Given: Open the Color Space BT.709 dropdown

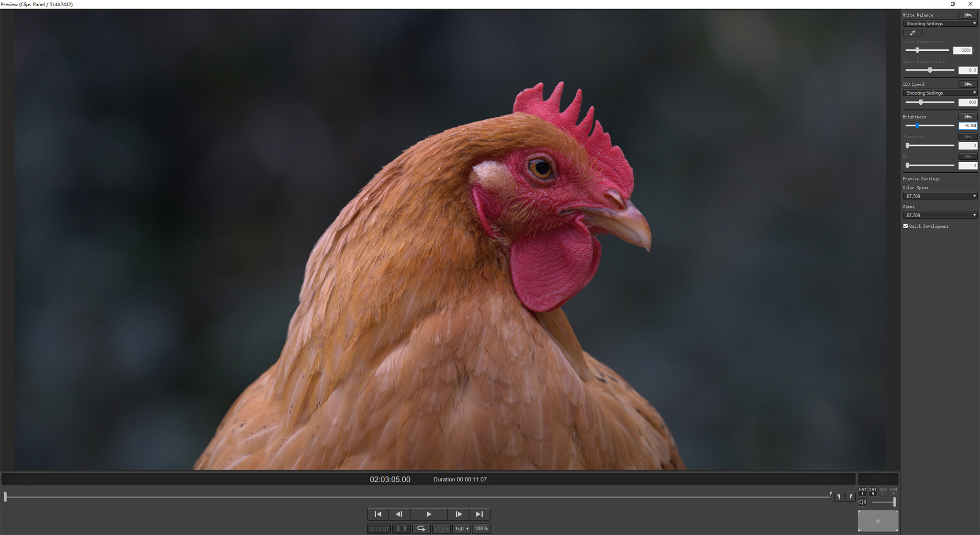Looking at the screenshot, I should (x=940, y=196).
